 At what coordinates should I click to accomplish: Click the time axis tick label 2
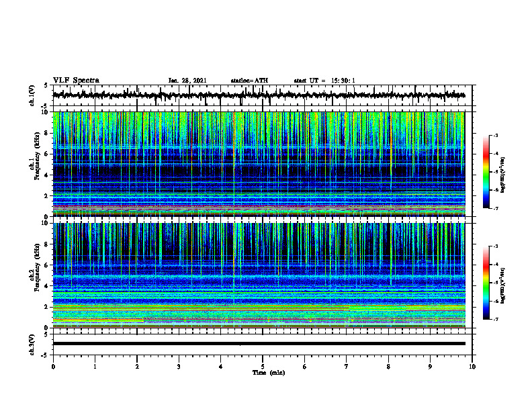137,367
